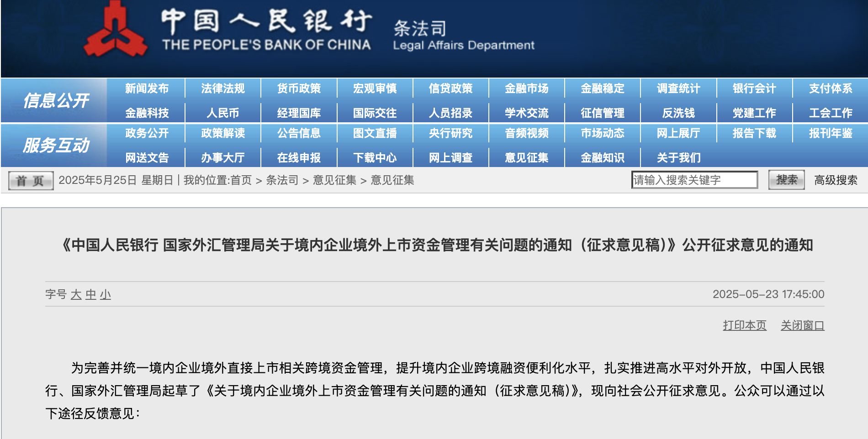Viewport: 868px width, 439px height.
Task: Click the 搜索 search button
Action: 786,180
